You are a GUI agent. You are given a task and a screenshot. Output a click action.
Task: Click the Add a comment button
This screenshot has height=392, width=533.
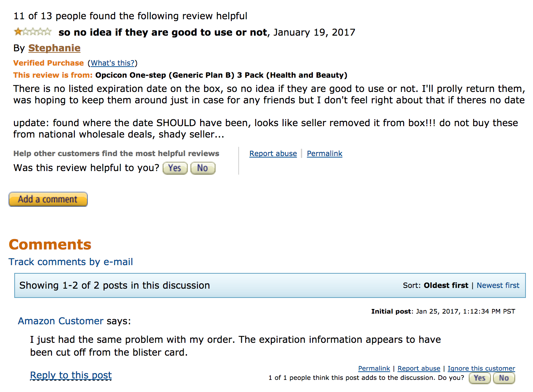pyautogui.click(x=48, y=199)
